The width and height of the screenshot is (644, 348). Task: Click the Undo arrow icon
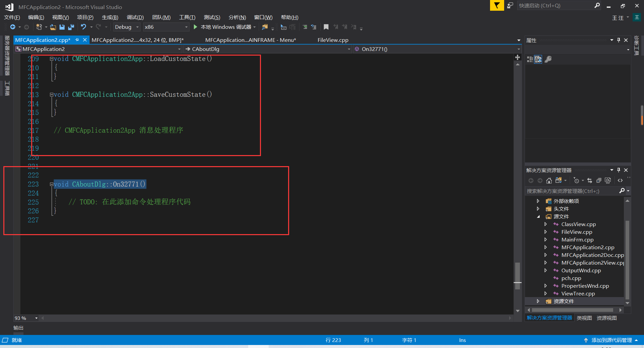click(84, 27)
